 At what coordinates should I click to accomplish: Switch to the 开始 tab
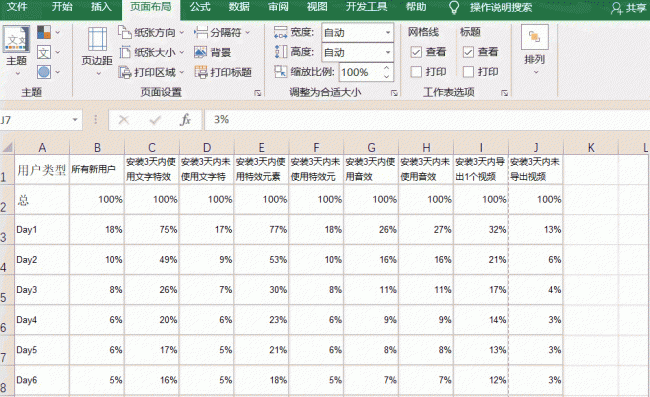62,7
